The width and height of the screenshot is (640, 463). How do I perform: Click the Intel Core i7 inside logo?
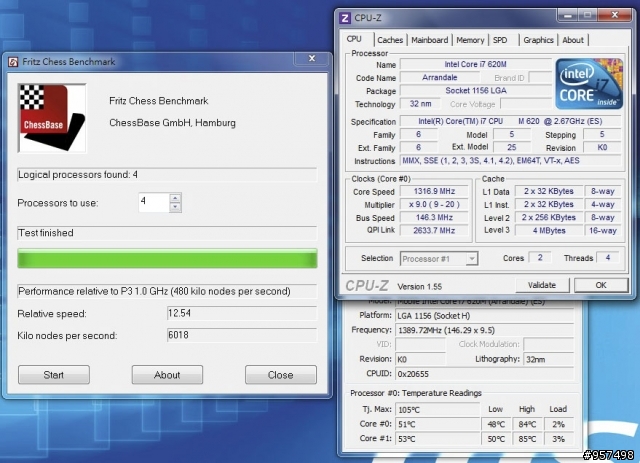[x=589, y=83]
